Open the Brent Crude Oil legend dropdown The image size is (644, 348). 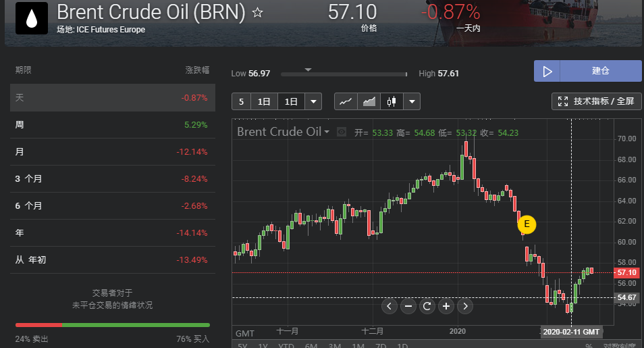(327, 132)
